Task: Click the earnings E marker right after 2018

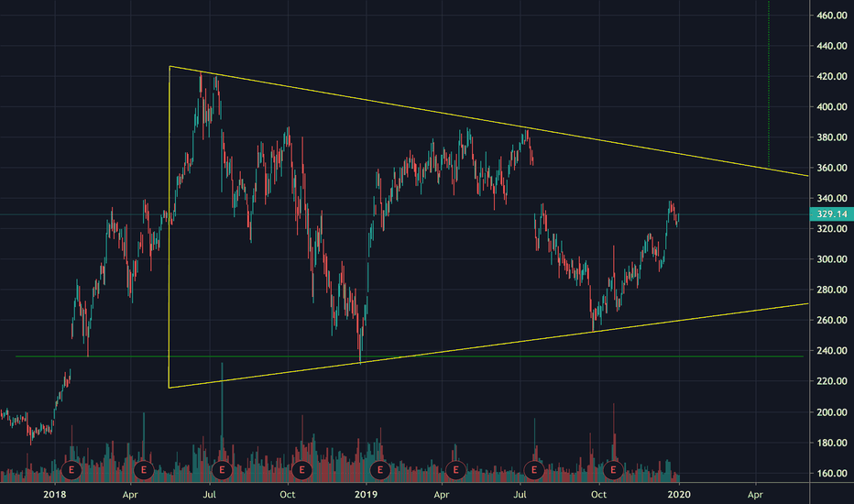Action: click(x=71, y=470)
